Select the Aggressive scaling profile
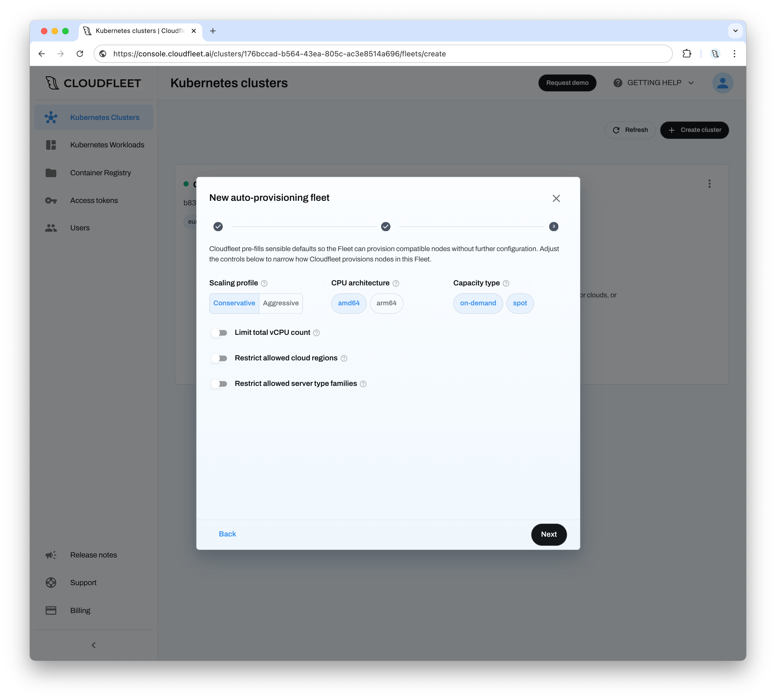Viewport: 776px width, 700px height. (x=280, y=303)
